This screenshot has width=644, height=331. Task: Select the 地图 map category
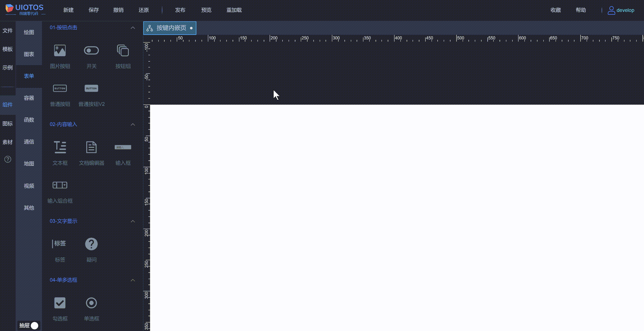(x=29, y=164)
